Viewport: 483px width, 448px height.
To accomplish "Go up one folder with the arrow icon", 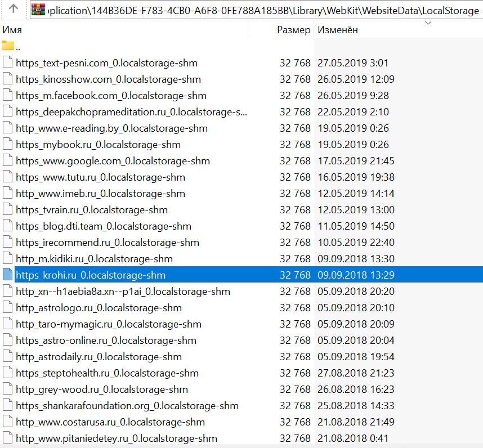I will tap(14, 8).
